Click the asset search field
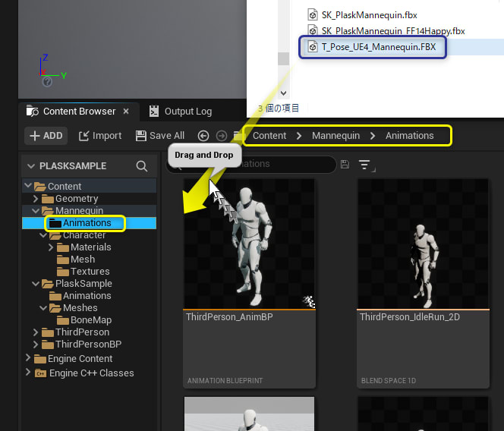Viewport: 504px width, 431px height. [251, 164]
